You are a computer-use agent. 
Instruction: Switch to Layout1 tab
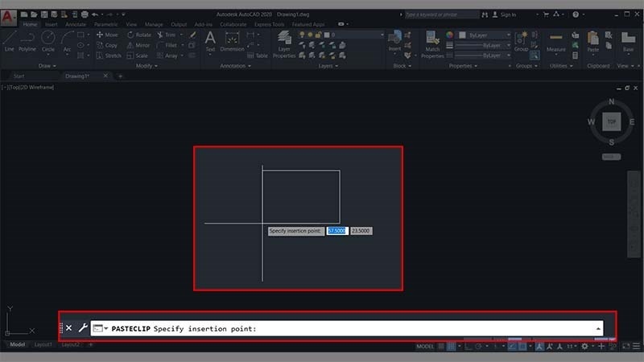(43, 345)
